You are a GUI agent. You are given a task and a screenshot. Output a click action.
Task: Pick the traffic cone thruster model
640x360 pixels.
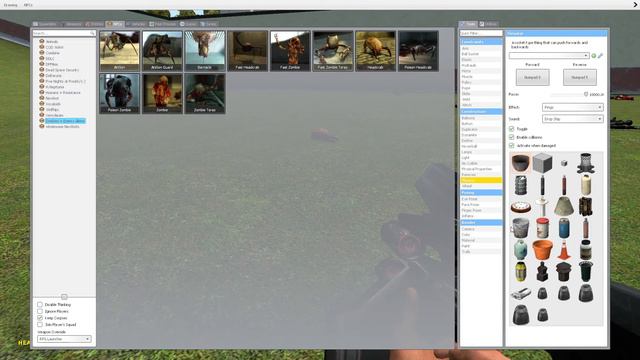click(564, 249)
